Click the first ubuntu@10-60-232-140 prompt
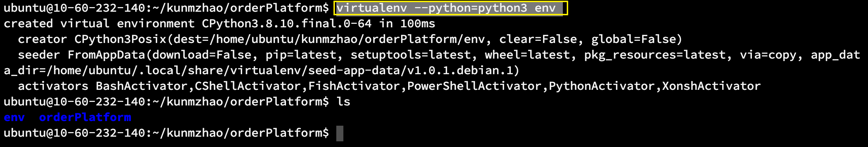The width and height of the screenshot is (868, 147). coord(74,8)
